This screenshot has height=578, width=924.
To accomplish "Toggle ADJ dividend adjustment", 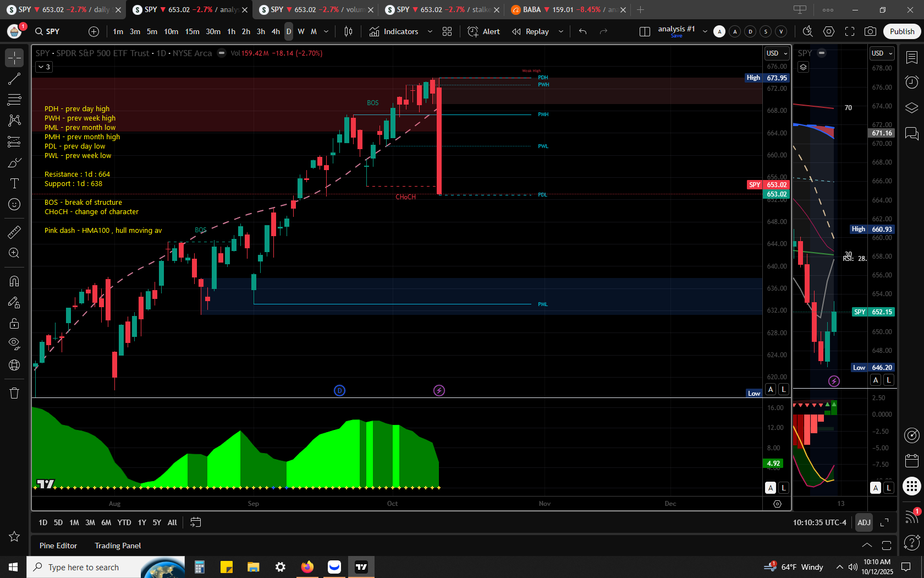I will point(864,522).
